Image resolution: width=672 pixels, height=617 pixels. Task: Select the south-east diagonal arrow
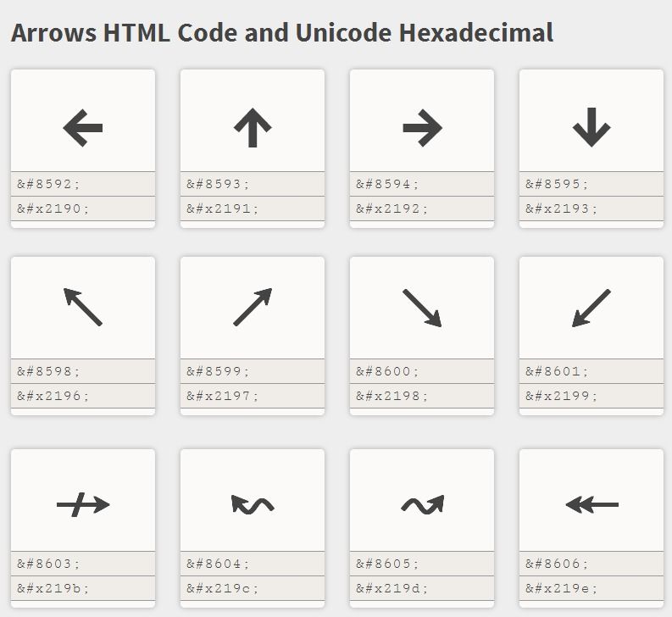[422, 308]
